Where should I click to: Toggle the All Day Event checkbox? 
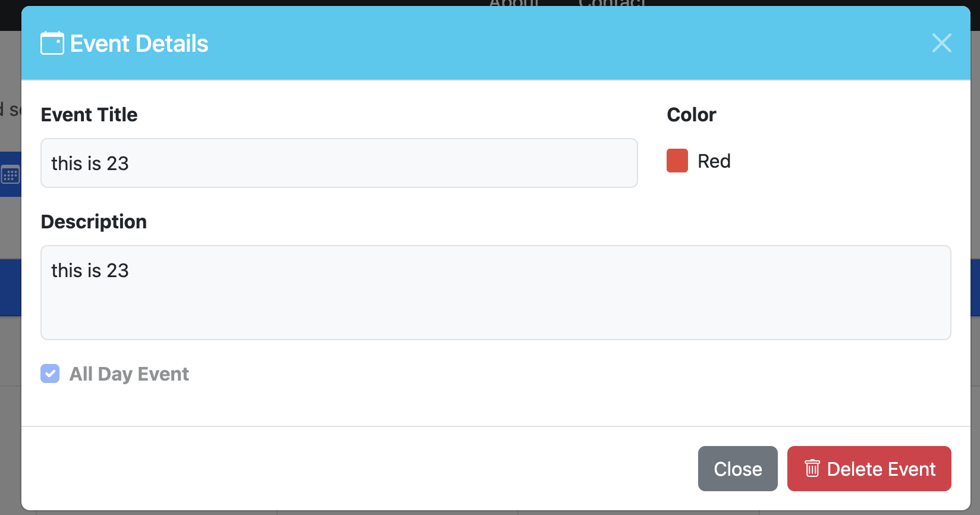(50, 373)
